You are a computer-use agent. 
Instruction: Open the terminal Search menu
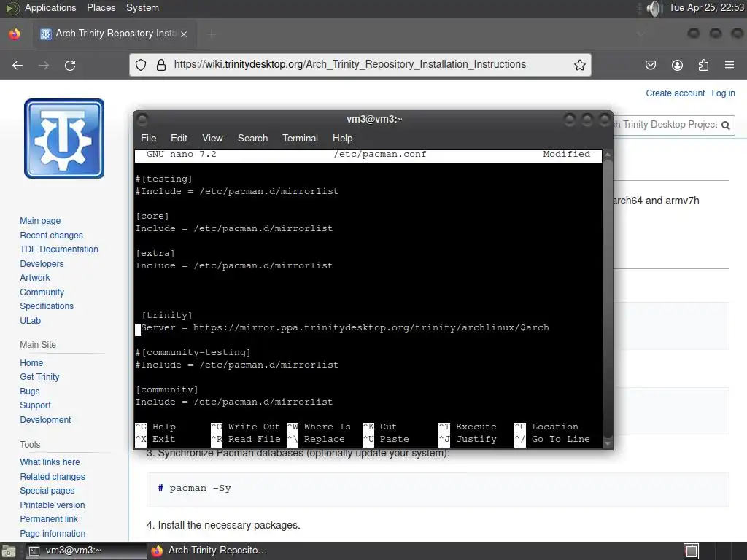(252, 138)
